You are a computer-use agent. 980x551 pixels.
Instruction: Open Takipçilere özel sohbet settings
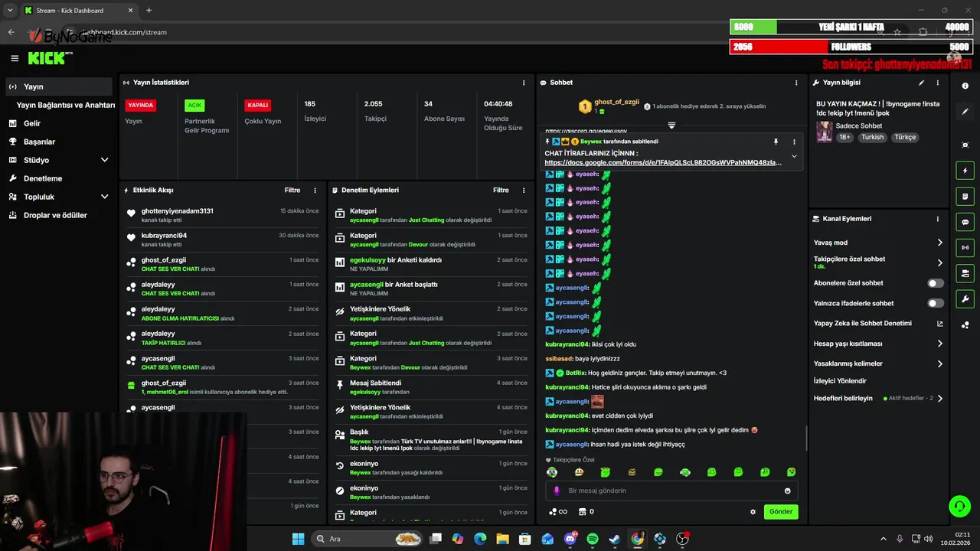[x=878, y=262]
